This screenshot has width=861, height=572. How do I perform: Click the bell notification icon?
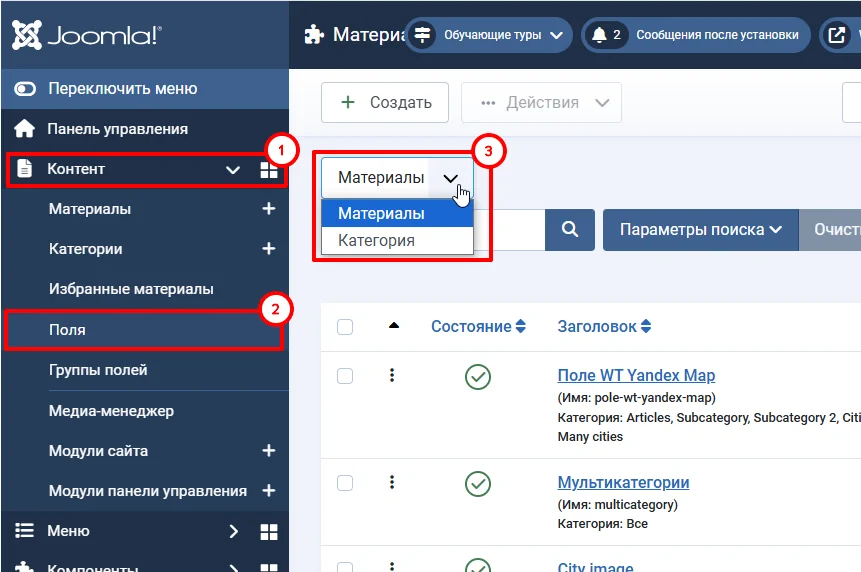click(x=599, y=35)
